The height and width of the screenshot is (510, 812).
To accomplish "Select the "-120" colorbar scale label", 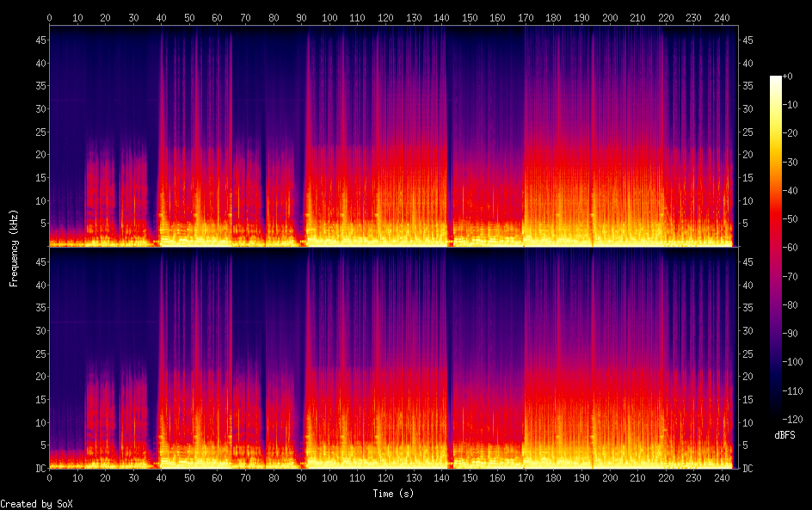I will tap(792, 420).
